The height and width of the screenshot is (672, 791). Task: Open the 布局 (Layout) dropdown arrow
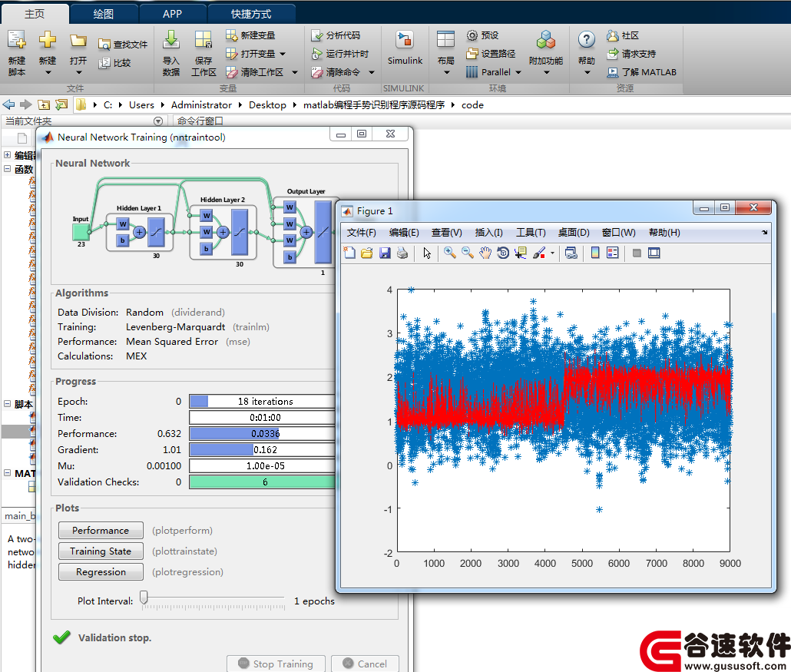[446, 73]
